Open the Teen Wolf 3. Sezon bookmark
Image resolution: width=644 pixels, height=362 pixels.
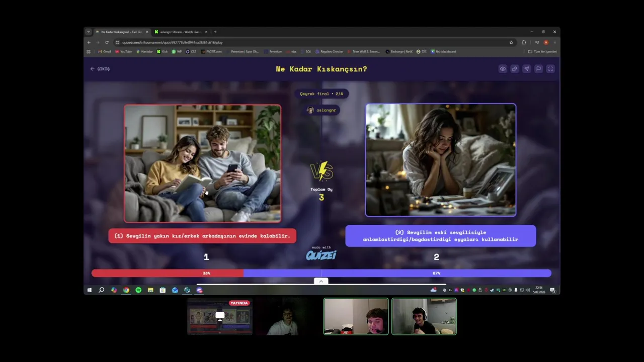363,51
